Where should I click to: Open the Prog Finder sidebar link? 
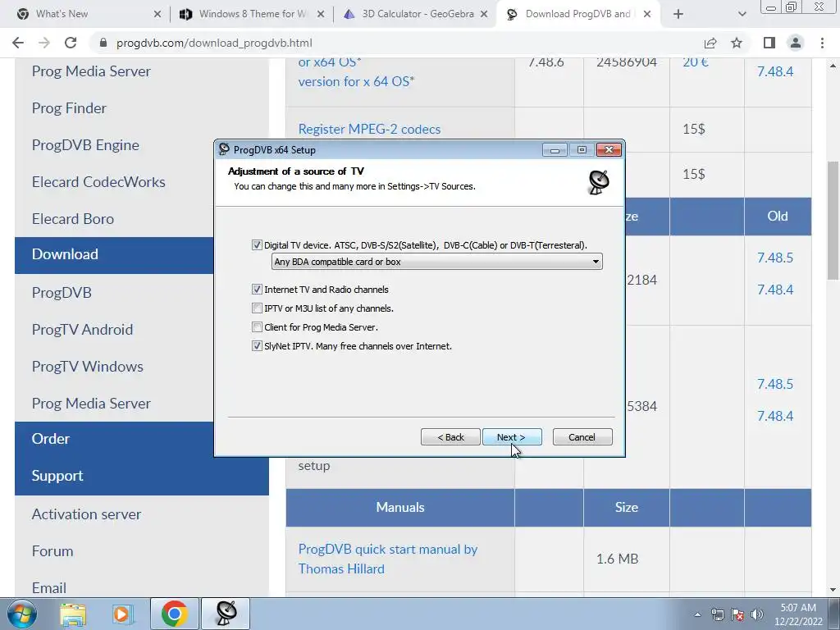[69, 108]
